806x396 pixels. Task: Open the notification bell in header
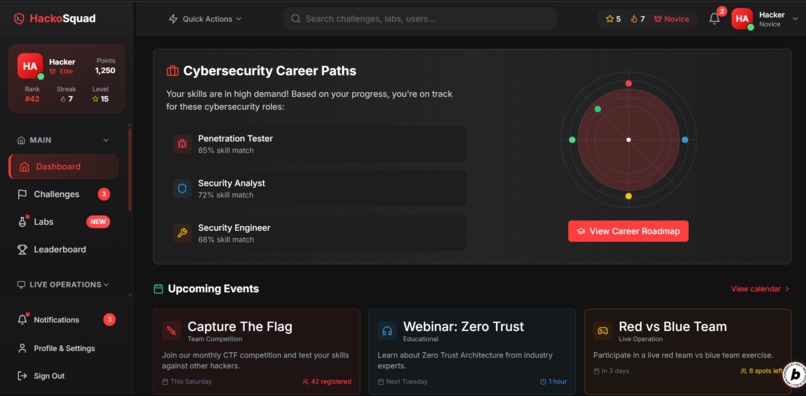[714, 19]
